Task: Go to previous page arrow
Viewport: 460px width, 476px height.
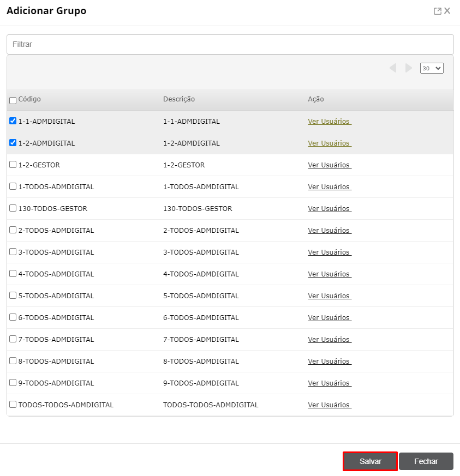Action: pyautogui.click(x=393, y=68)
